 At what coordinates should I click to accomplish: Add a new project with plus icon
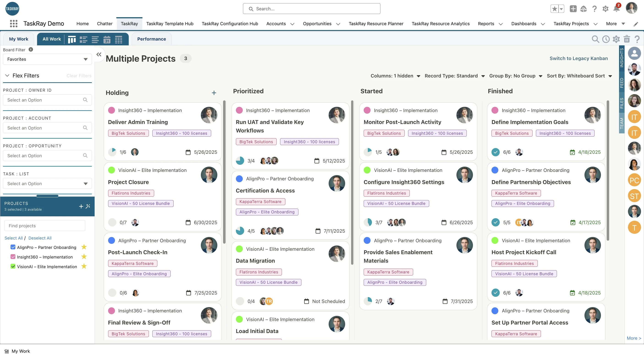(81, 207)
